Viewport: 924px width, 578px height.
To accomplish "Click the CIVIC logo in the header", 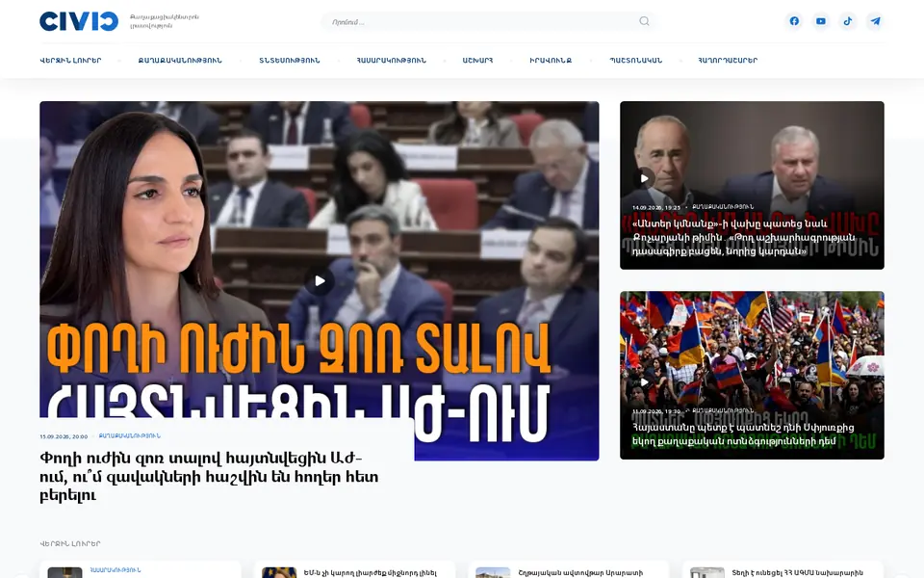I will point(79,21).
